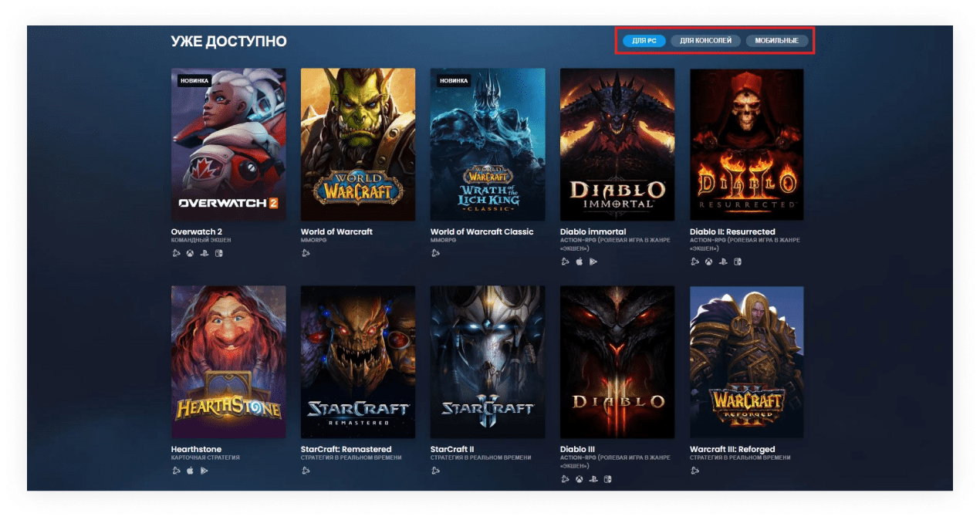The width and height of the screenshot is (980, 520).
Task: Click Xbox icon under Diablo II: Resurrected
Action: [x=708, y=262]
